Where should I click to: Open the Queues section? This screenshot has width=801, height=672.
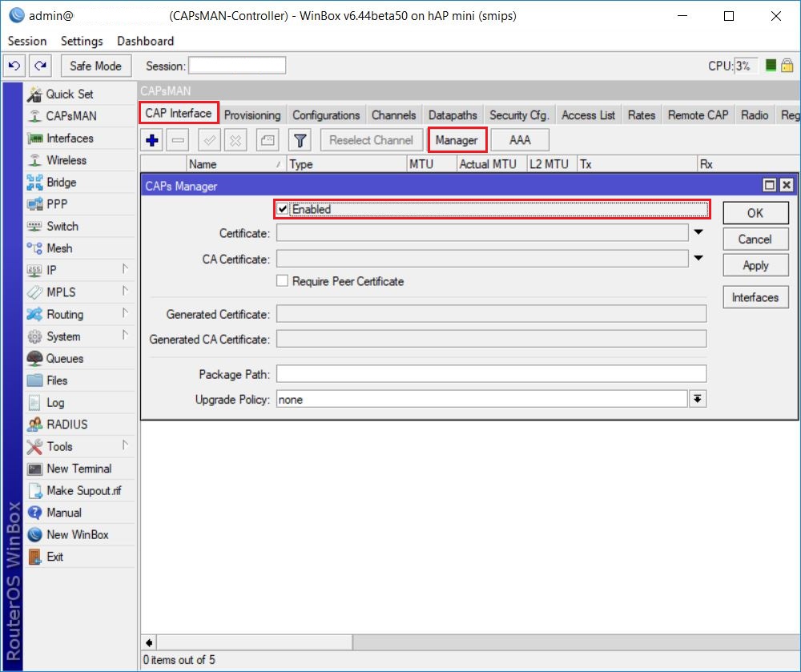64,359
